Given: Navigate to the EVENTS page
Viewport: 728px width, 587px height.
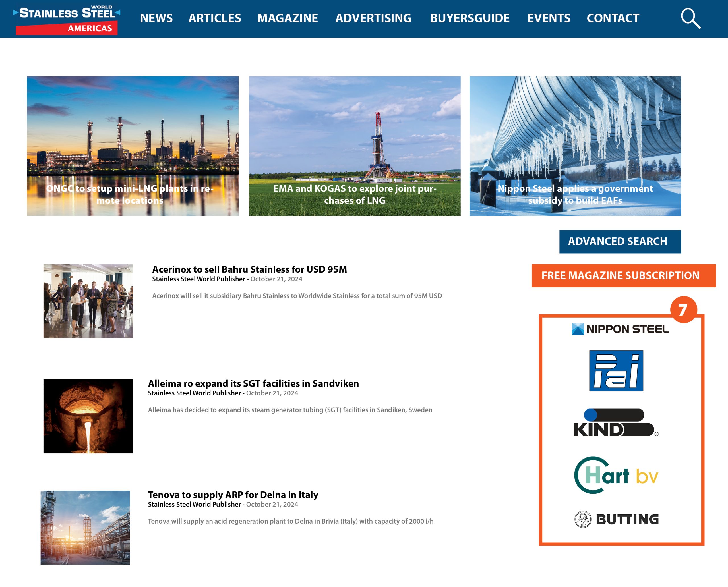Looking at the screenshot, I should point(548,18).
